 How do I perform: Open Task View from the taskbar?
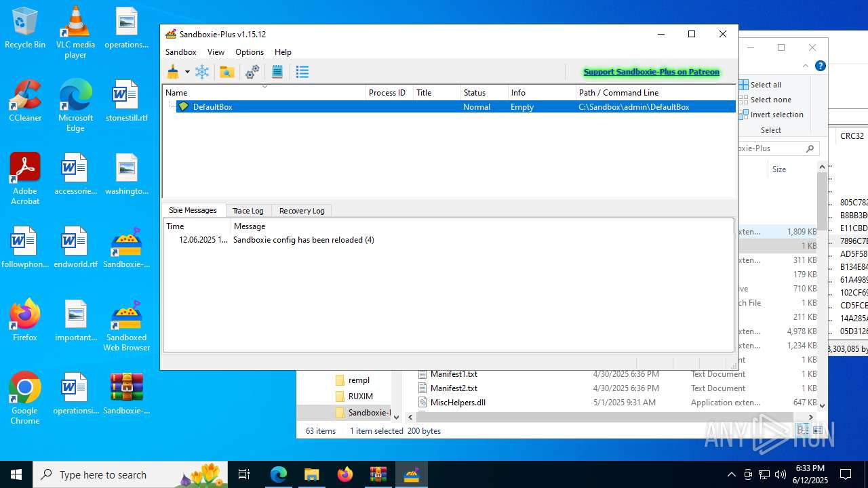pyautogui.click(x=244, y=474)
